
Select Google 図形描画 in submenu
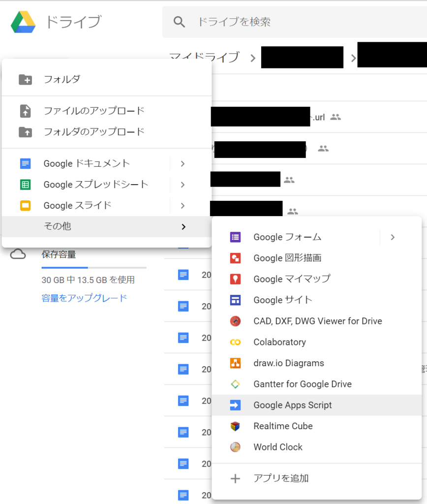click(316, 258)
